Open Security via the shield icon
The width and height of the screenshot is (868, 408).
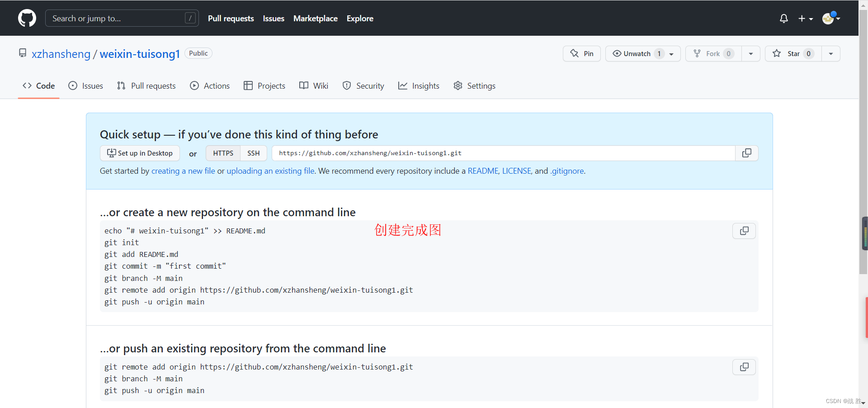tap(347, 85)
